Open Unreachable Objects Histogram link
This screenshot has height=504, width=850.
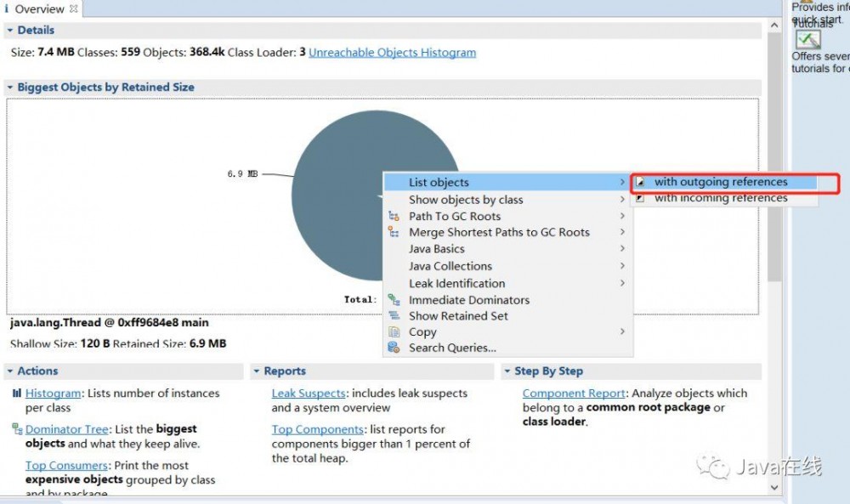[x=392, y=53]
